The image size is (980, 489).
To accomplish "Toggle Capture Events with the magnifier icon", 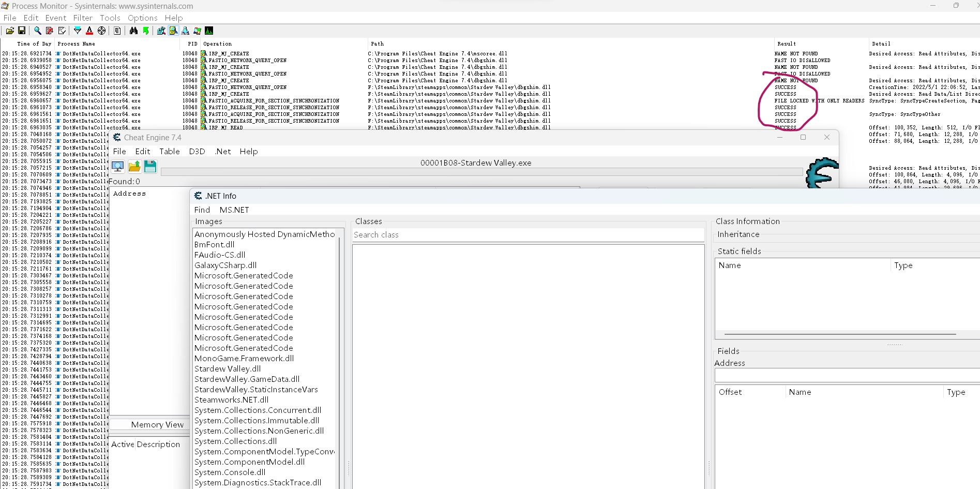I will pos(37,31).
